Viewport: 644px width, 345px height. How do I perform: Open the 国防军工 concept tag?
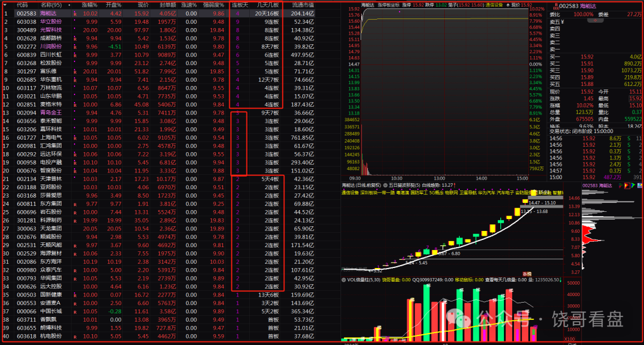coord(419,192)
